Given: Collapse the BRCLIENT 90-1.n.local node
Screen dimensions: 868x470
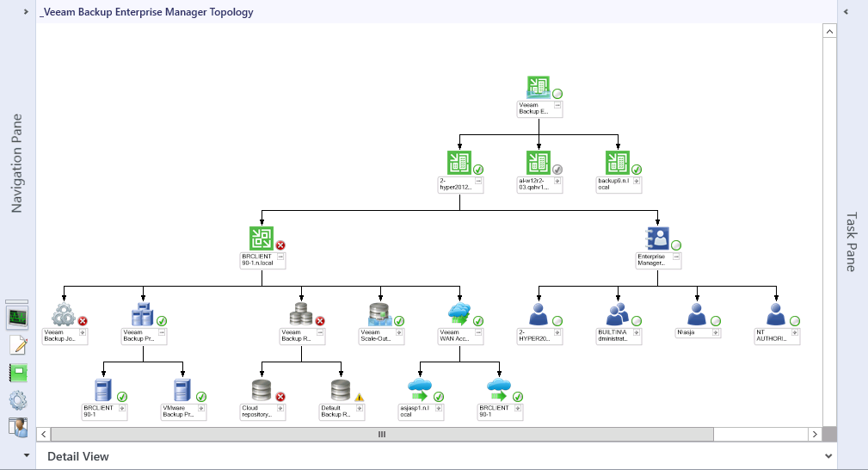Looking at the screenshot, I should tap(280, 257).
